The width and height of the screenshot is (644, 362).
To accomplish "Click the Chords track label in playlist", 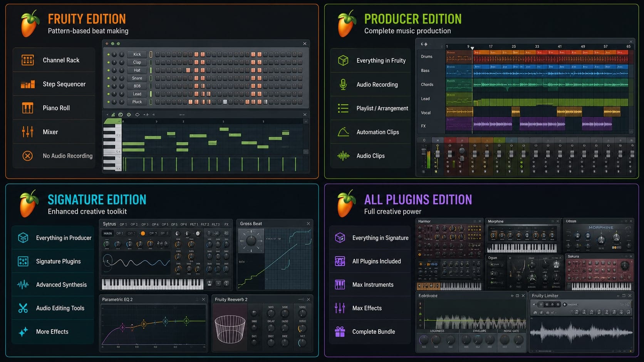I will click(427, 85).
